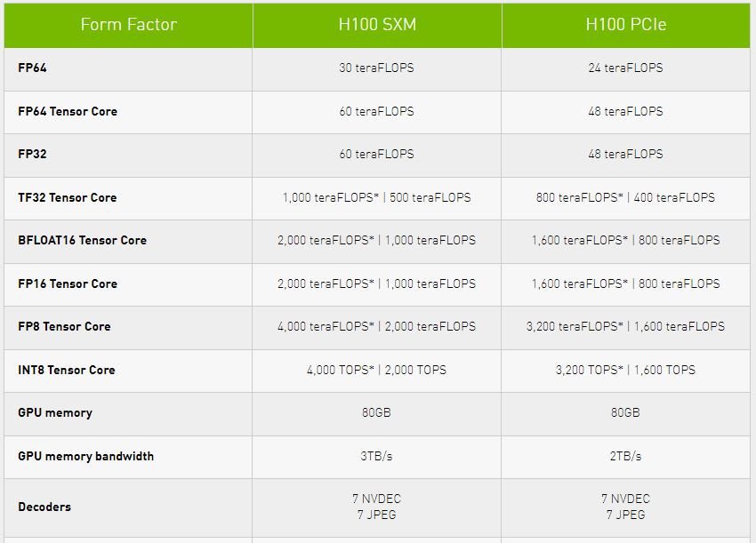
Task: Select the 2TB/s bandwidth value
Action: (x=625, y=457)
